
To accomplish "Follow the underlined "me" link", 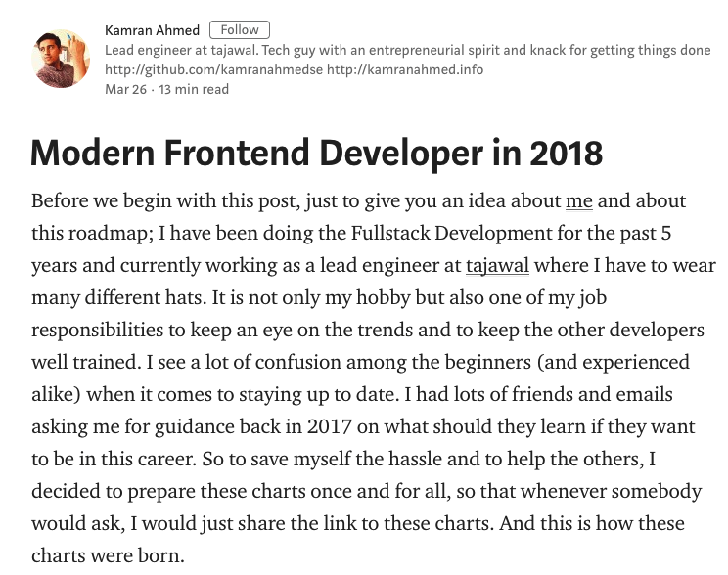I will (579, 200).
